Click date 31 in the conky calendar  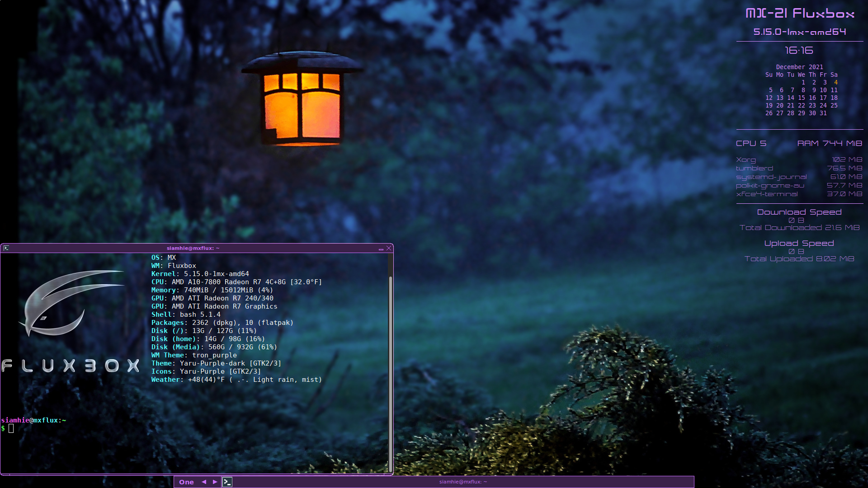(823, 113)
